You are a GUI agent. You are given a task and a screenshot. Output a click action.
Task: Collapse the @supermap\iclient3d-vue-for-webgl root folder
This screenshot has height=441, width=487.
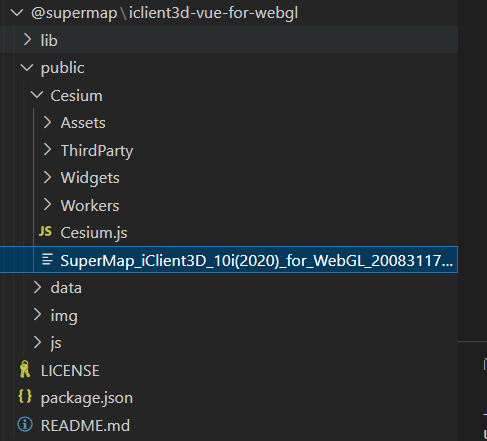17,13
